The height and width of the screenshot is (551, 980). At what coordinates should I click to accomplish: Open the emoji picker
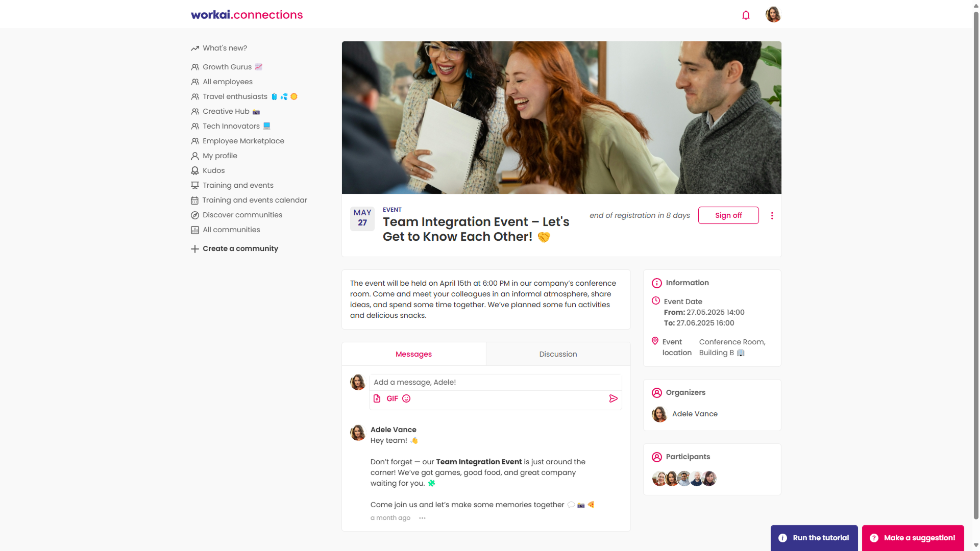point(406,398)
